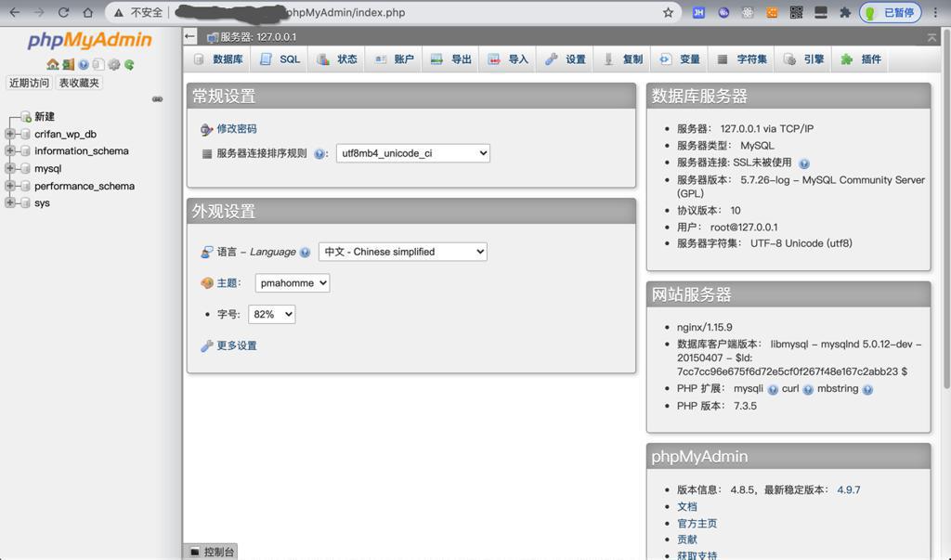Click the orange browser extension icon
Viewport: 951px width, 560px height.
pos(772,13)
